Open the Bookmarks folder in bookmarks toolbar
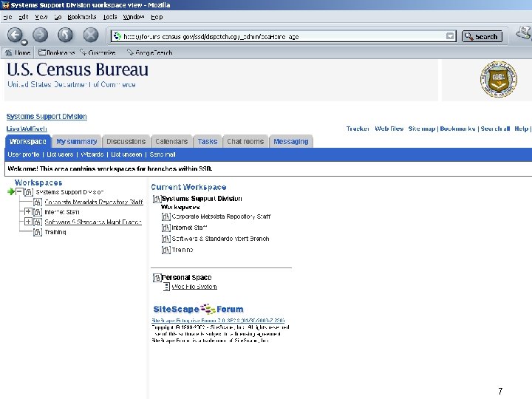 (x=56, y=52)
